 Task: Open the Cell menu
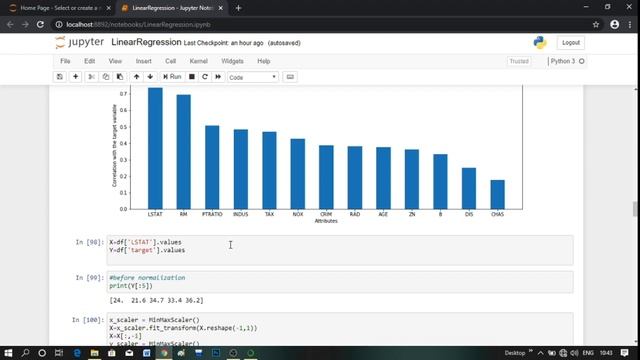point(171,61)
